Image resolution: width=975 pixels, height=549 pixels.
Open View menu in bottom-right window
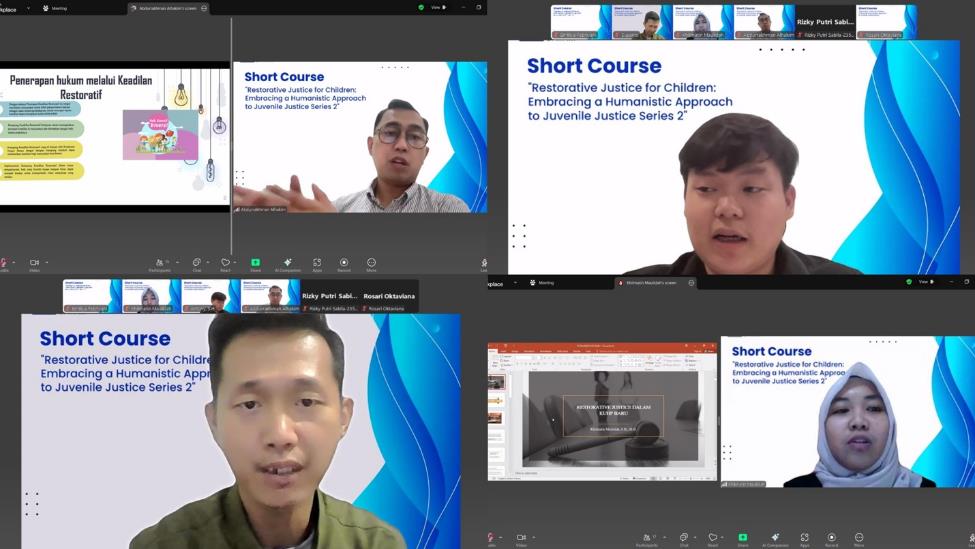[x=926, y=282]
